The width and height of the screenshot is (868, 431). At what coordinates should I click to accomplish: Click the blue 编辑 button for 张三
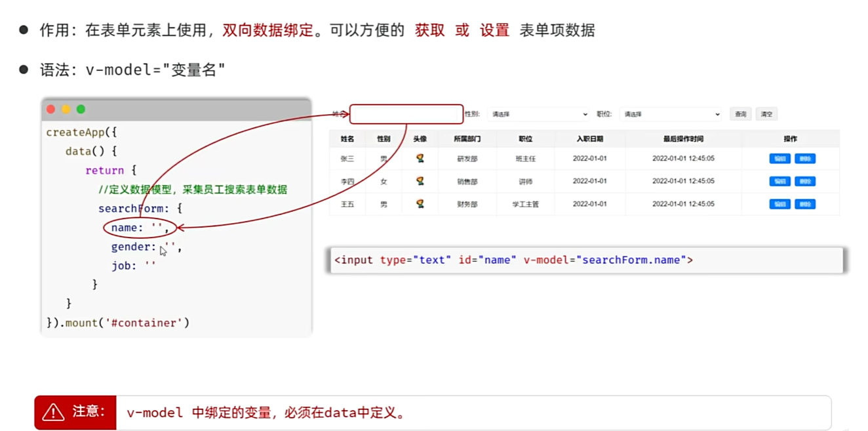click(779, 159)
